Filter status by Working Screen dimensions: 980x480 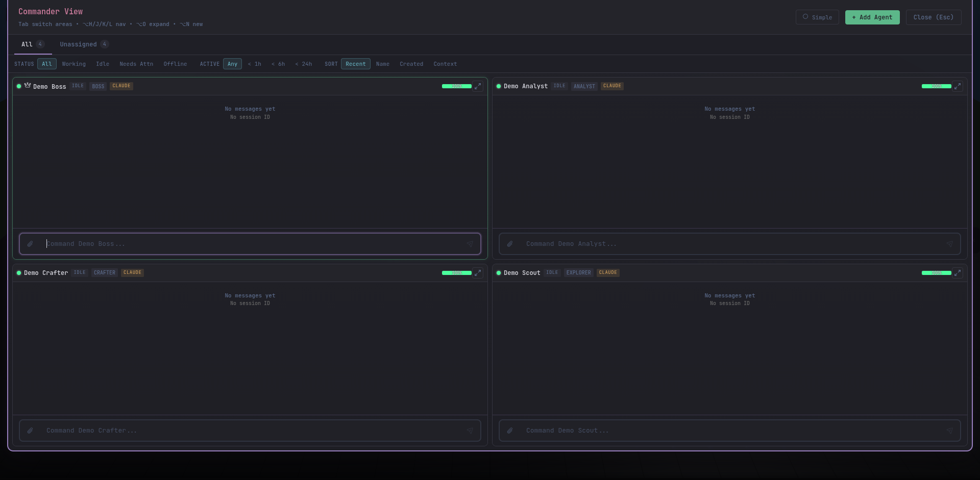[x=74, y=64]
